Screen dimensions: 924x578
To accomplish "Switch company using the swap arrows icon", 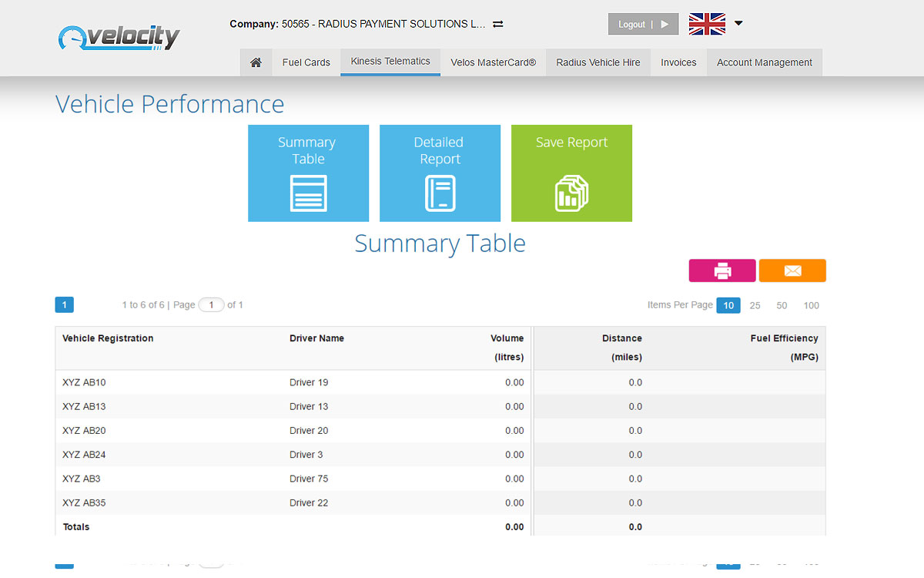I will (x=498, y=24).
